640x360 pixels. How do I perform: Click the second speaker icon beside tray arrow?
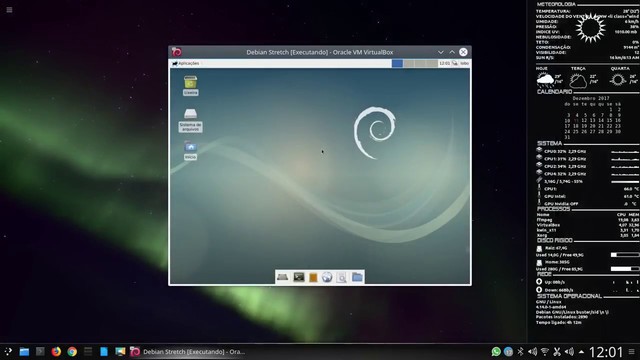click(569, 351)
